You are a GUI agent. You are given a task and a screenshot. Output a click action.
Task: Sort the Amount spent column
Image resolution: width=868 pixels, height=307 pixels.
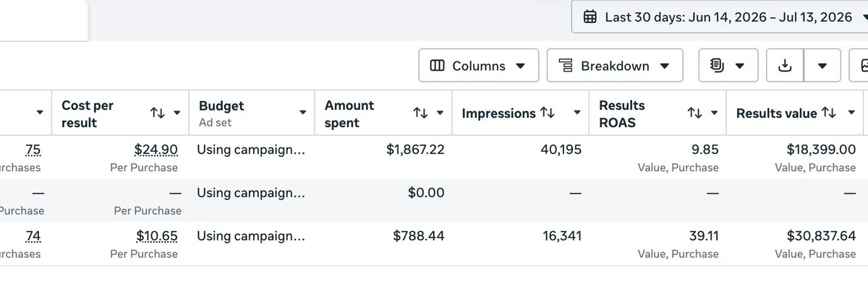click(420, 113)
